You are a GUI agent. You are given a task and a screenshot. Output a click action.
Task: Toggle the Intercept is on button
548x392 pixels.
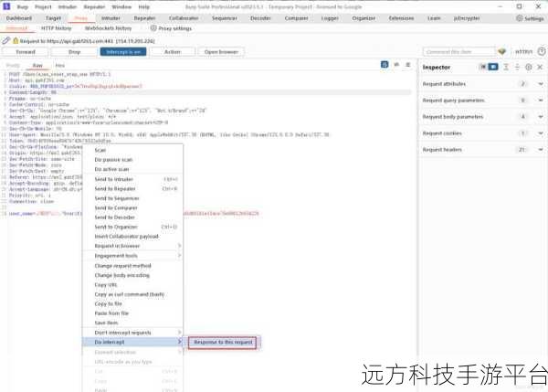[x=123, y=52]
